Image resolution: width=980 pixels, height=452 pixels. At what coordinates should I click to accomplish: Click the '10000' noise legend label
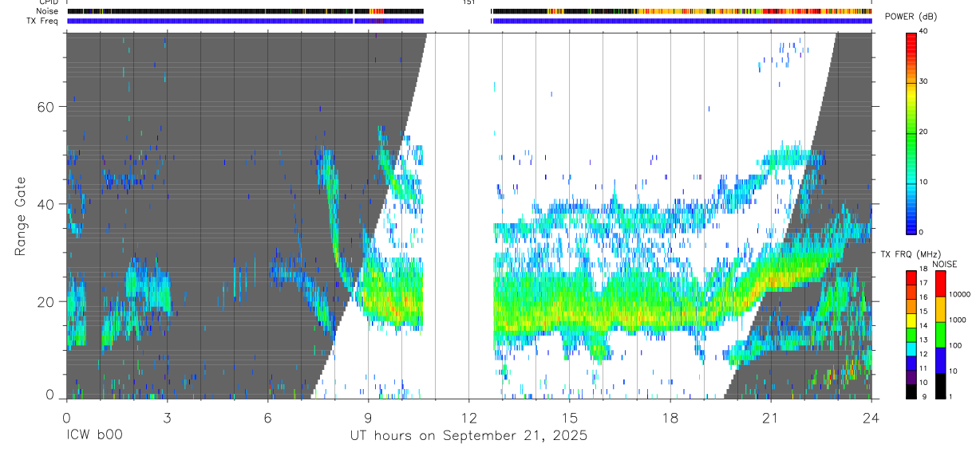pos(960,295)
